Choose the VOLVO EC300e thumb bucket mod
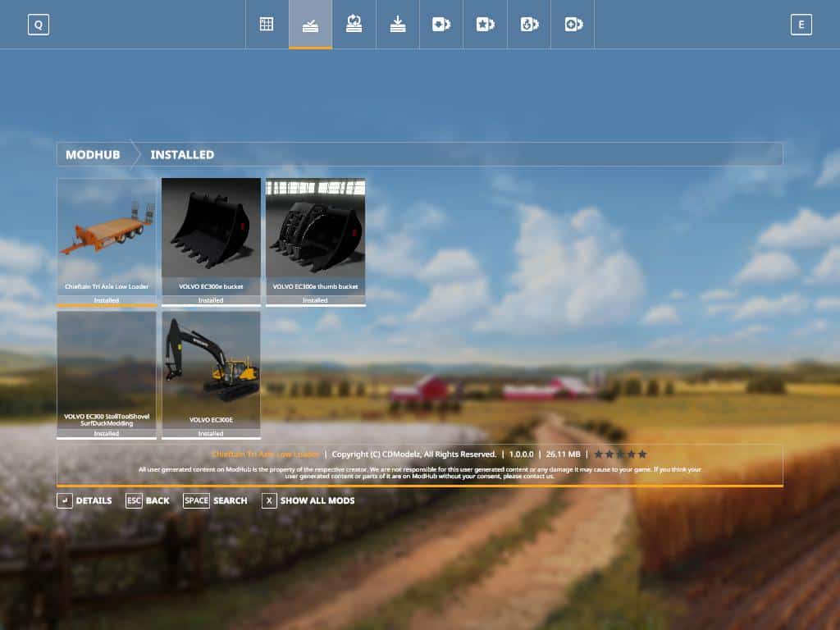The height and width of the screenshot is (630, 840). 315,241
